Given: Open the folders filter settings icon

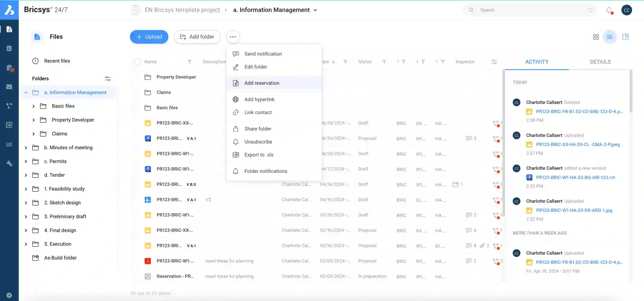Looking at the screenshot, I should 107,78.
